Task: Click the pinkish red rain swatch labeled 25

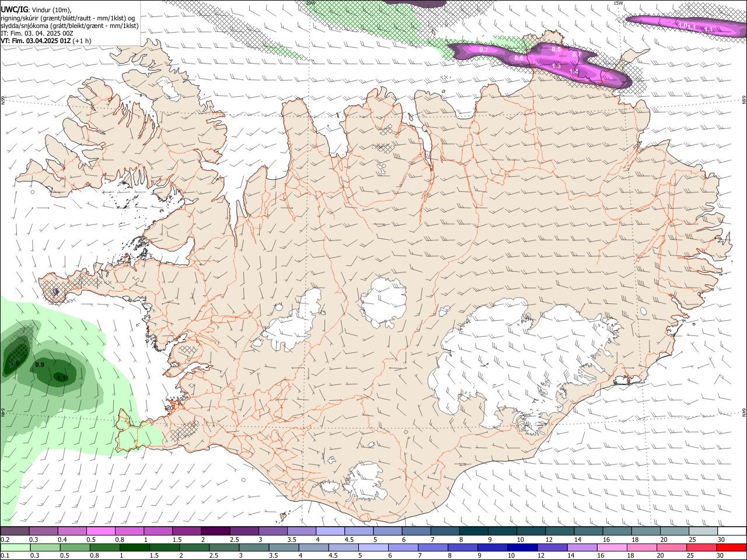Action: (x=701, y=547)
